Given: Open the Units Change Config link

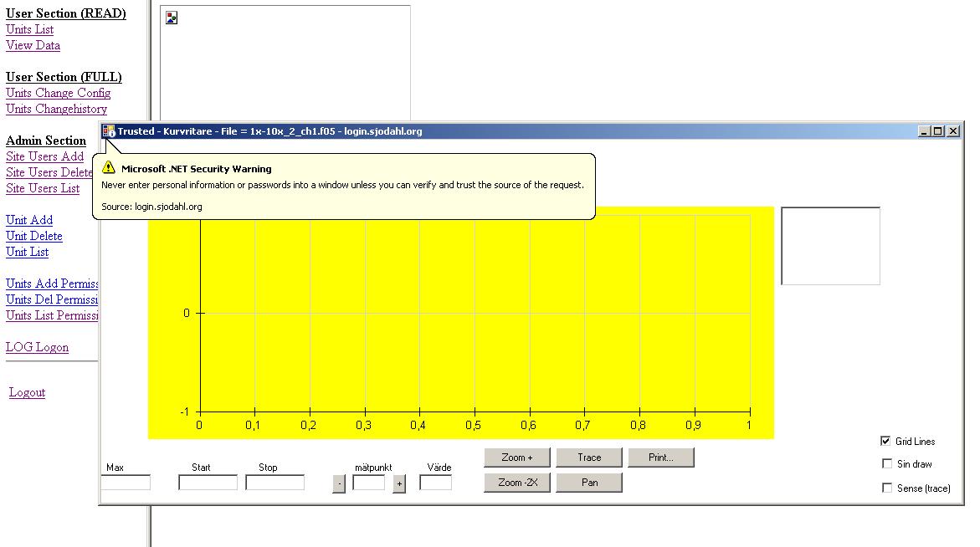Looking at the screenshot, I should point(58,93).
